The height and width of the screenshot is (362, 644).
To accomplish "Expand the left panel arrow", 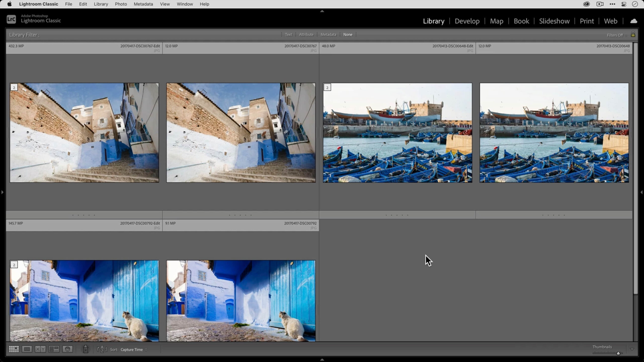I will [x=2, y=192].
